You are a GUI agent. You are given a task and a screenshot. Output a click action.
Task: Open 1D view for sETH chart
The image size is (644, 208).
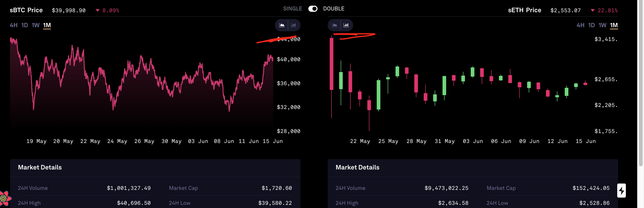click(x=592, y=25)
